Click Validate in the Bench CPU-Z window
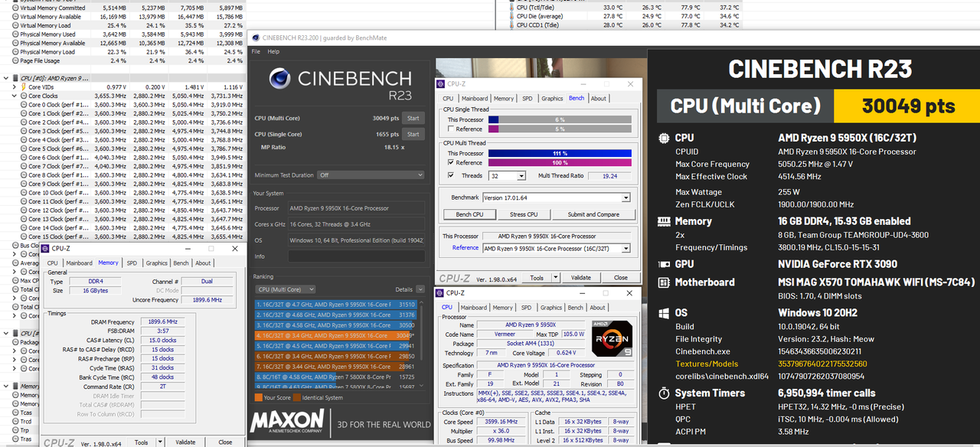 pyautogui.click(x=581, y=278)
